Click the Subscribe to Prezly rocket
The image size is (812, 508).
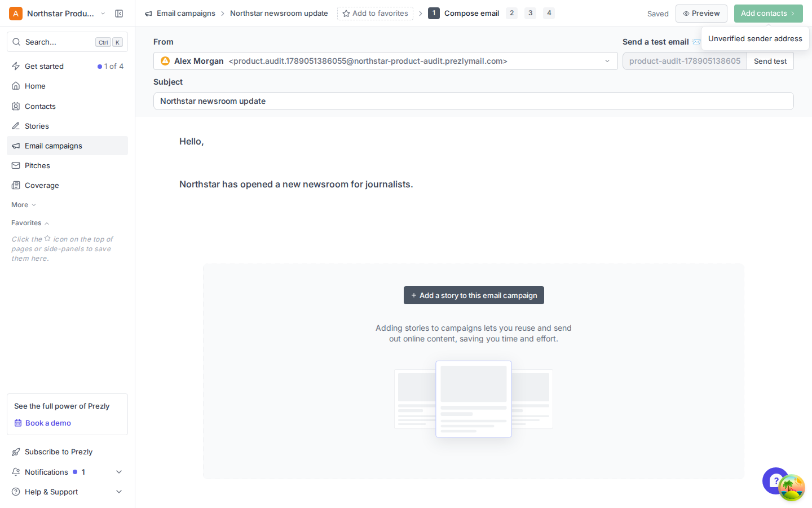(16, 452)
